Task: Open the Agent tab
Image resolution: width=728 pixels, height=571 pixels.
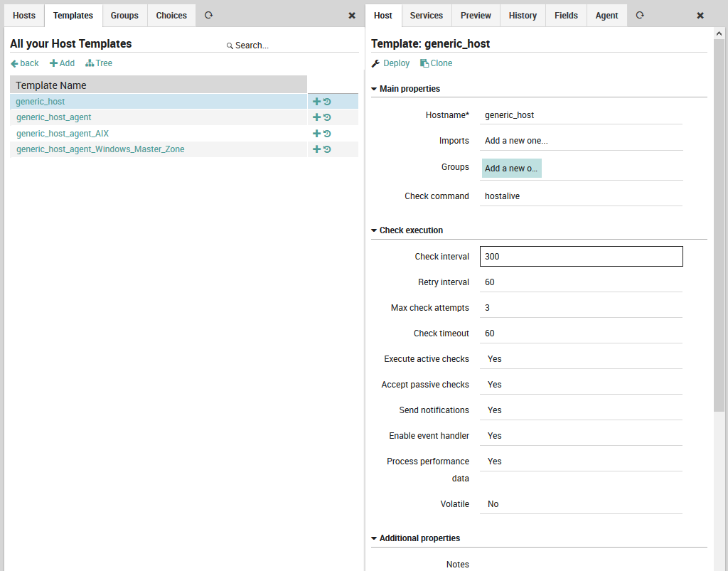Action: coord(606,15)
